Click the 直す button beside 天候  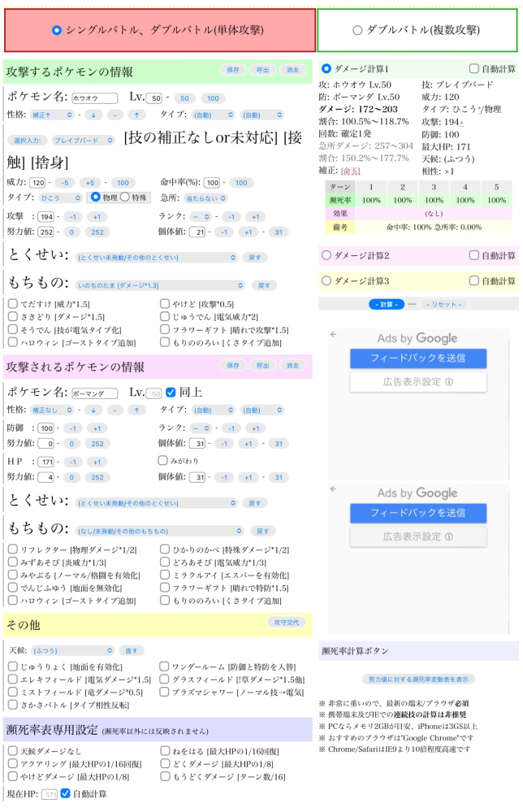point(132,650)
